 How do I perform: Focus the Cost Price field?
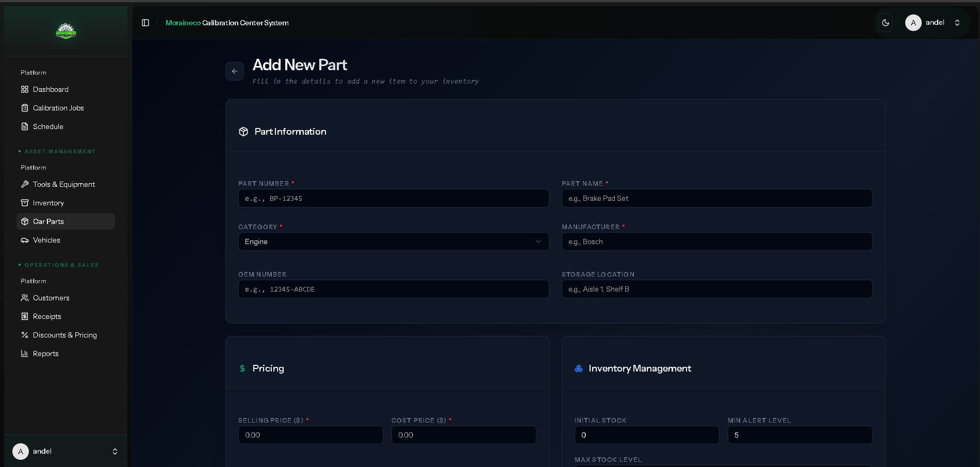[x=464, y=435]
